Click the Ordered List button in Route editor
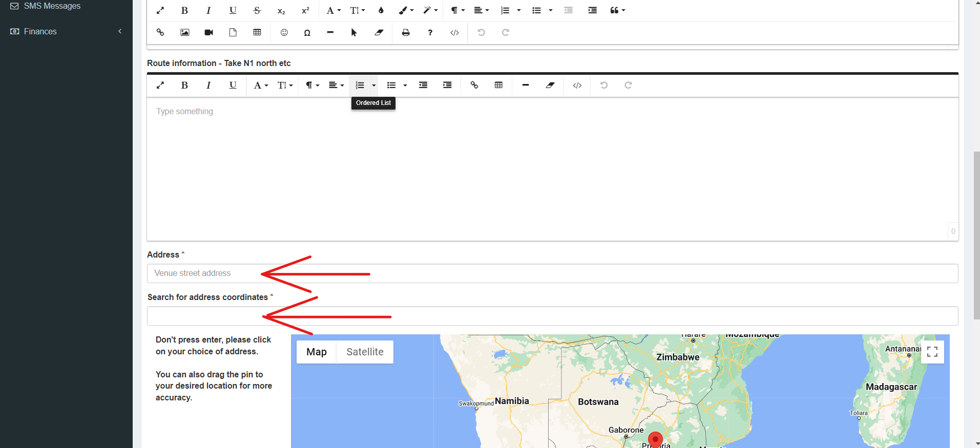The image size is (980, 448). click(x=360, y=85)
